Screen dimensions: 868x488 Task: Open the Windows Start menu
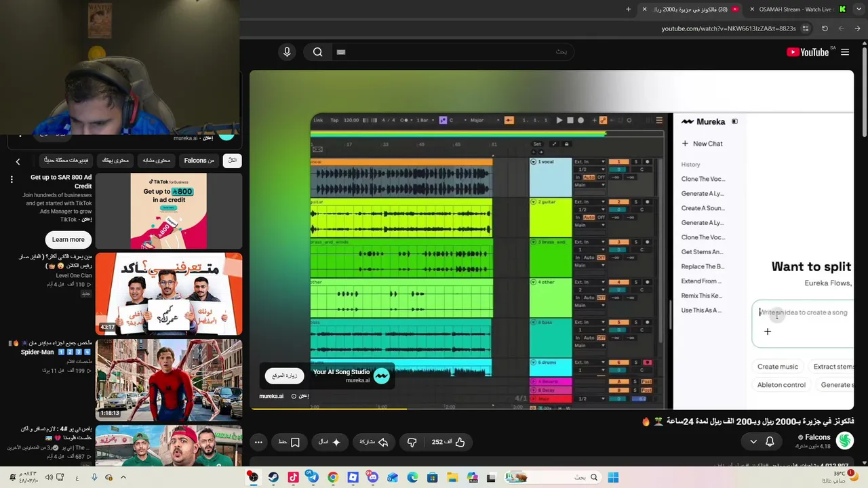click(613, 477)
